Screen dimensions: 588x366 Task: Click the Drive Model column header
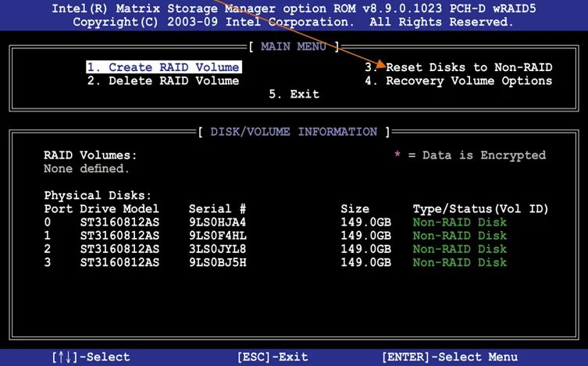tap(119, 208)
